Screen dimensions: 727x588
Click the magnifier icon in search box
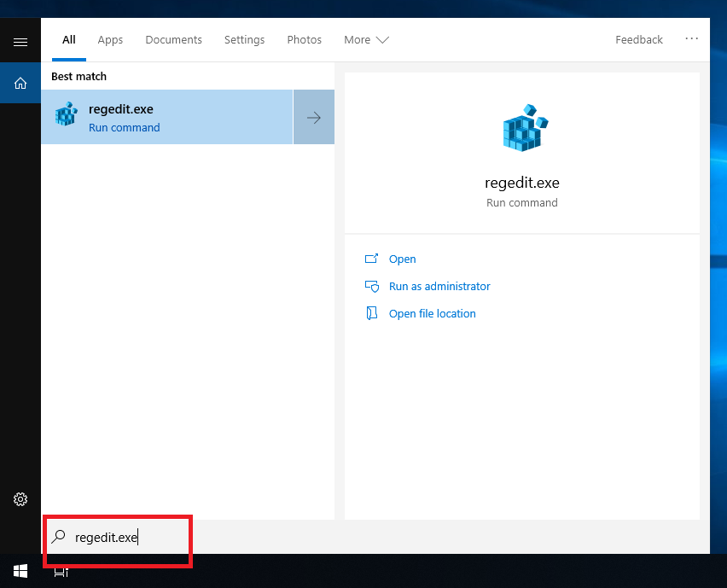tap(58, 537)
